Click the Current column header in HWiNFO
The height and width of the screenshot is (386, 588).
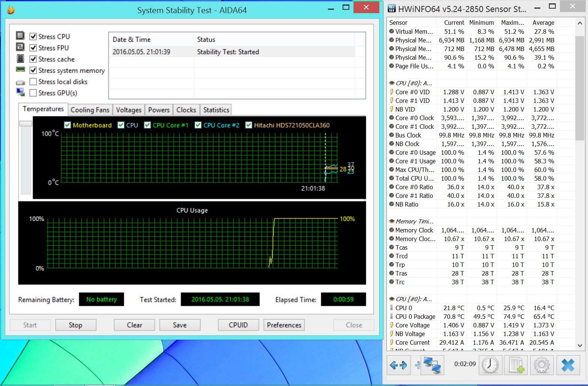pyautogui.click(x=451, y=23)
